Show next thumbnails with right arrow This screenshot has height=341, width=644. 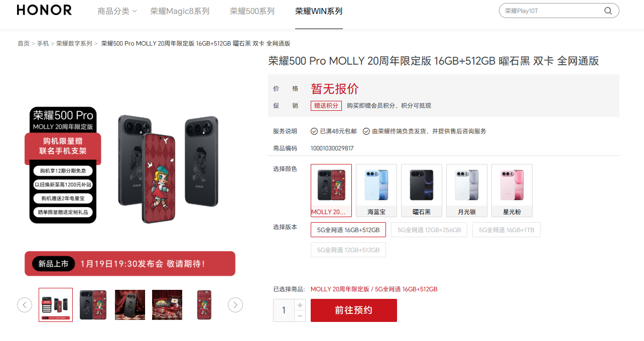(x=235, y=305)
